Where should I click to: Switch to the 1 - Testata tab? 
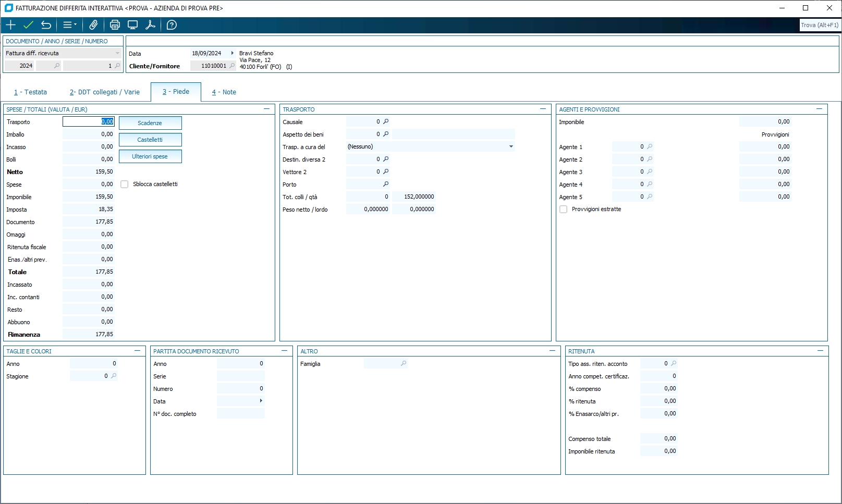click(x=30, y=92)
